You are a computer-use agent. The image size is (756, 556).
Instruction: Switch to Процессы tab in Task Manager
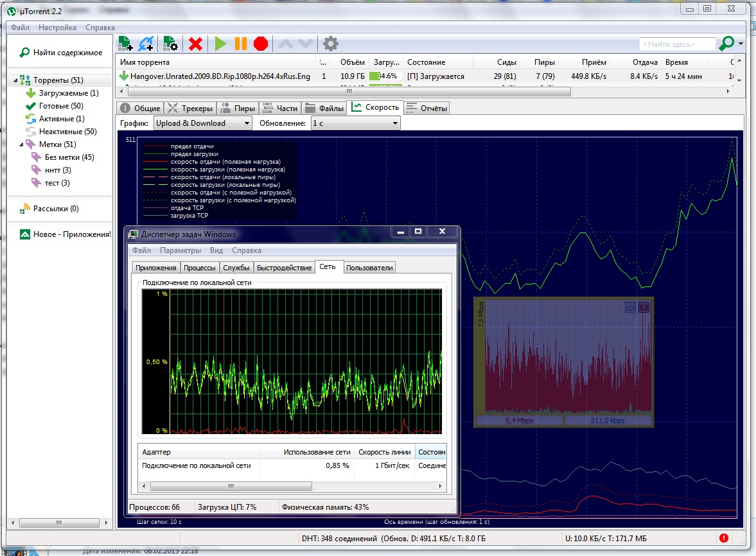(x=199, y=268)
